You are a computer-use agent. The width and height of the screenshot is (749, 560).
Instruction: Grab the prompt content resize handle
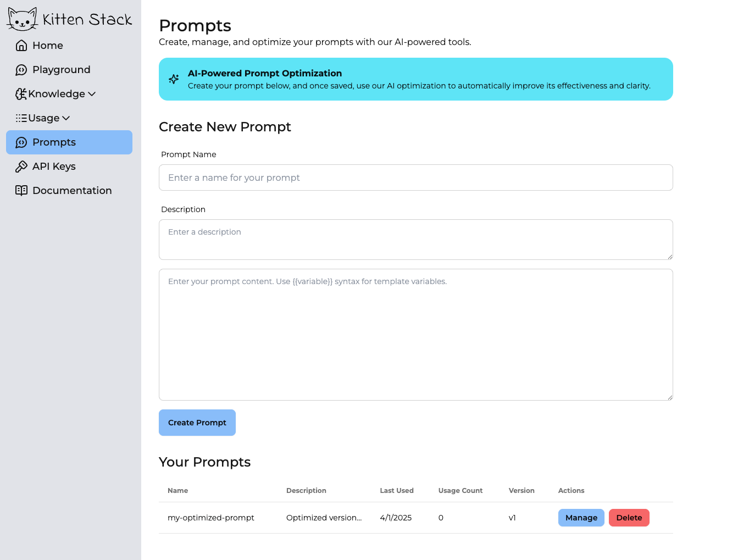click(670, 397)
